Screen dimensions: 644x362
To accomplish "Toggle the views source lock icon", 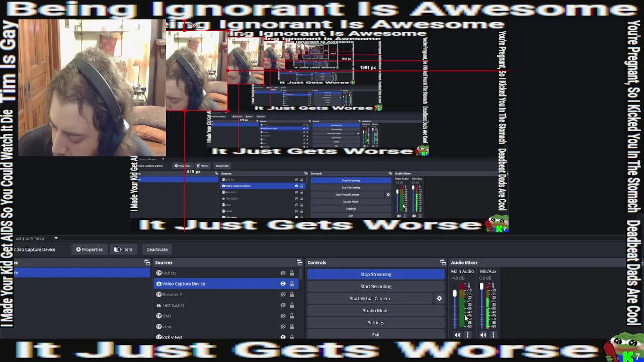I will point(291,327).
